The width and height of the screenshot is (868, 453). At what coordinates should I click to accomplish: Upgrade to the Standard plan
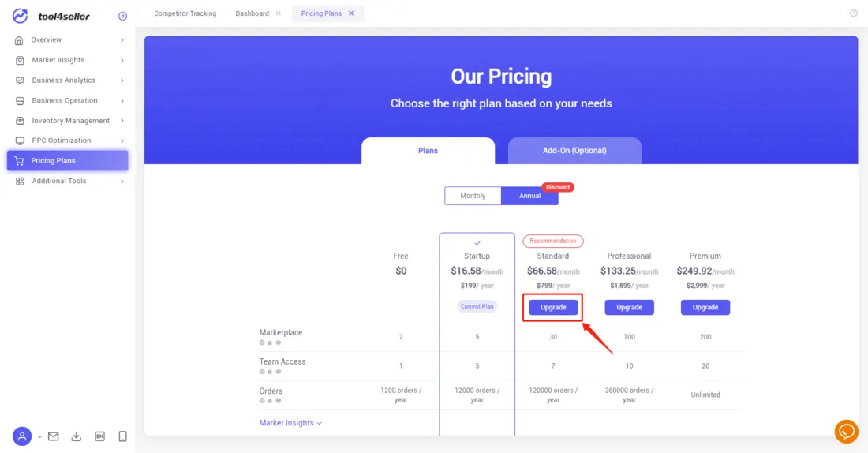point(553,307)
